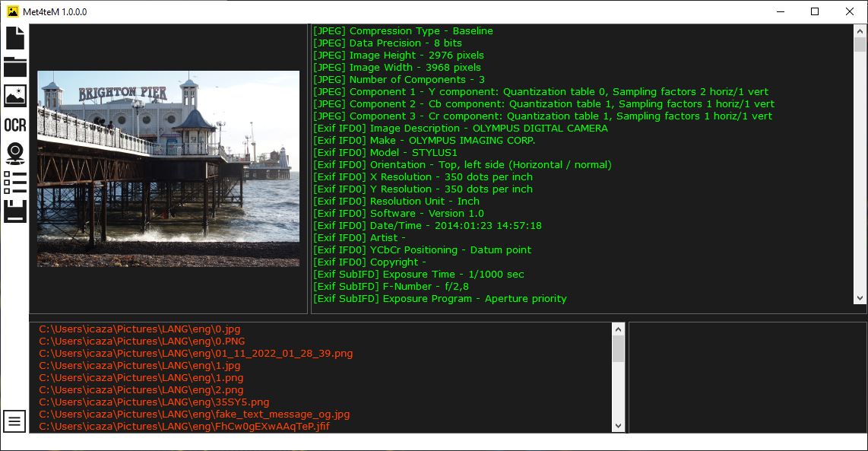This screenshot has width=868, height=451.
Task: Maximize the Met4teM window
Action: (815, 11)
